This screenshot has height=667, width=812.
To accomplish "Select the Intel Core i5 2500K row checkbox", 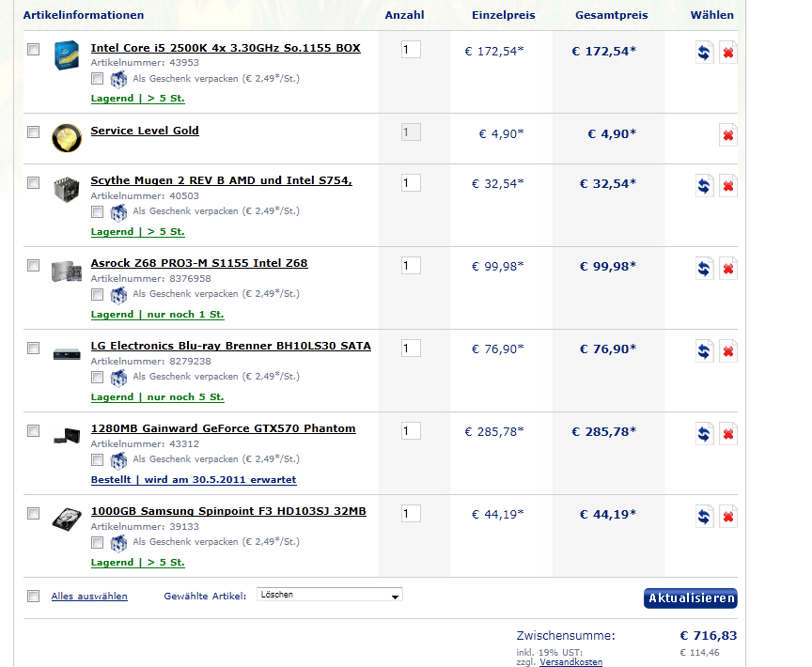I will [33, 49].
